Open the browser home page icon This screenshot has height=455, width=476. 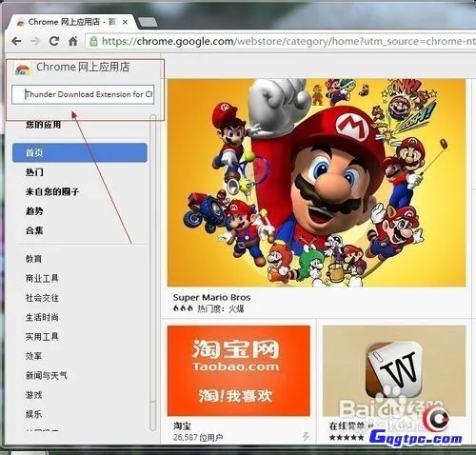(73, 41)
